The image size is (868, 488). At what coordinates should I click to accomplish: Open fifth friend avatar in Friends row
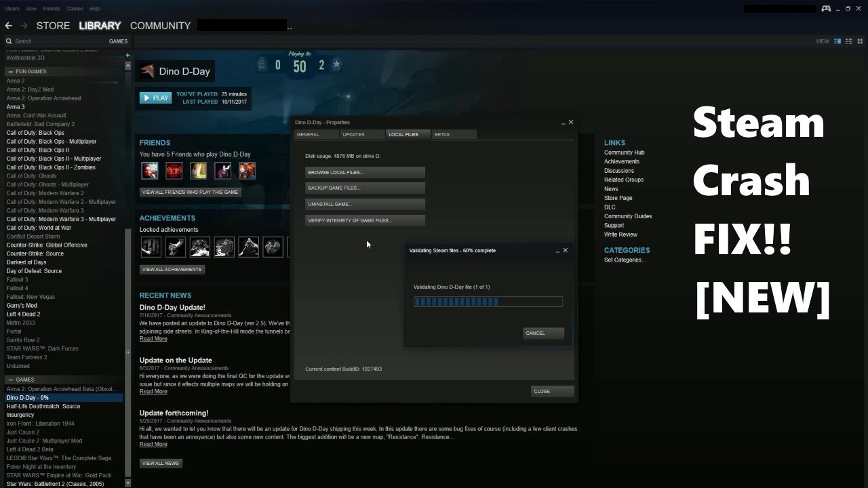[x=247, y=170]
